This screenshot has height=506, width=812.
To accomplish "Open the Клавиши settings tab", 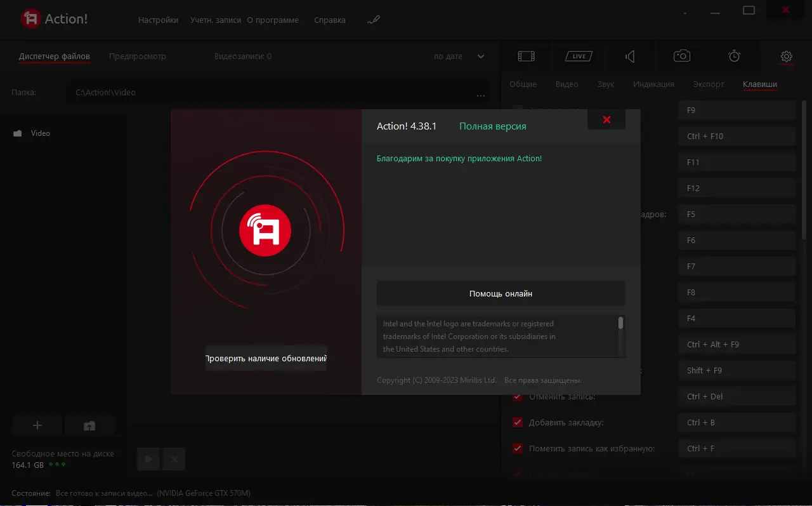I will [x=760, y=84].
